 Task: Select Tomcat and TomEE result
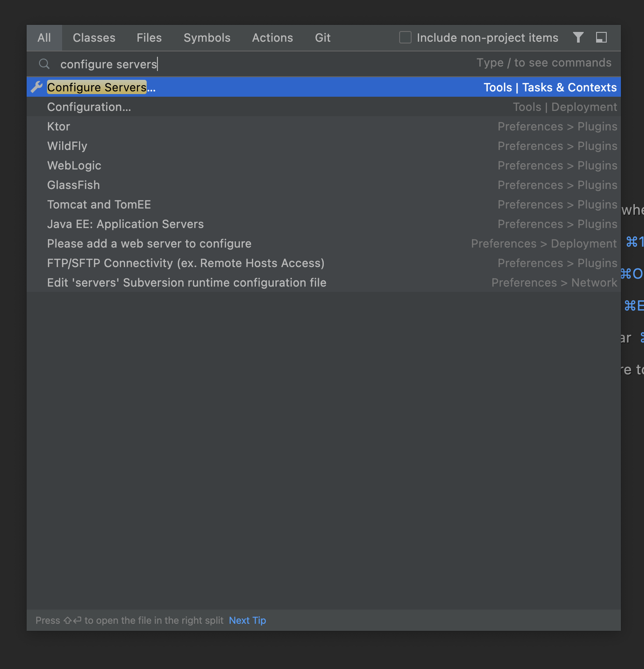point(324,205)
